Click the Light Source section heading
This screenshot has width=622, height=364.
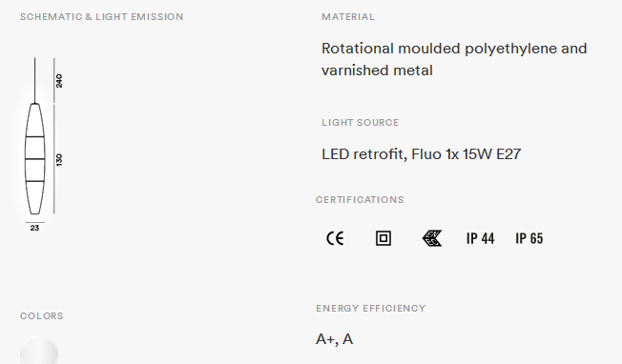[x=361, y=123]
